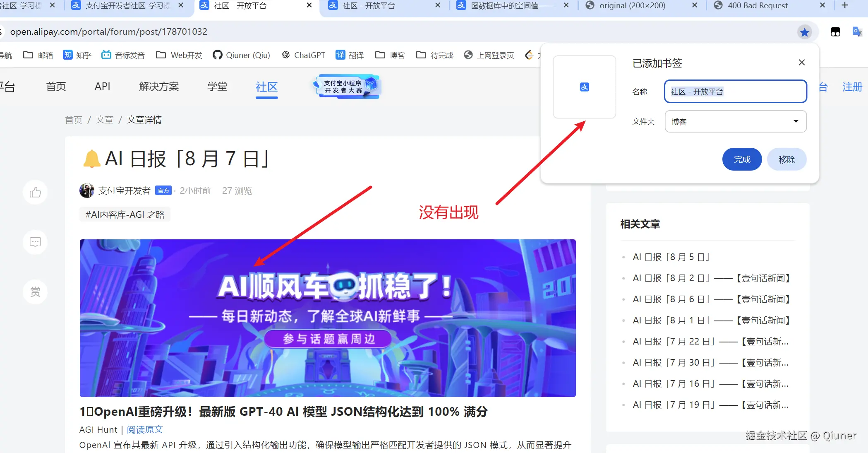Switch to the 400 Bad Request tab
This screenshot has height=453, width=868.
(x=757, y=6)
